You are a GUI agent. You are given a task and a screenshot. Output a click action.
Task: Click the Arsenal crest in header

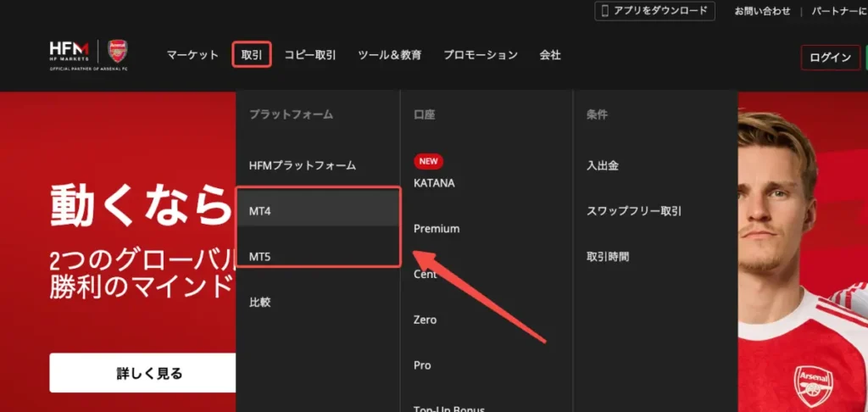pyautogui.click(x=117, y=51)
